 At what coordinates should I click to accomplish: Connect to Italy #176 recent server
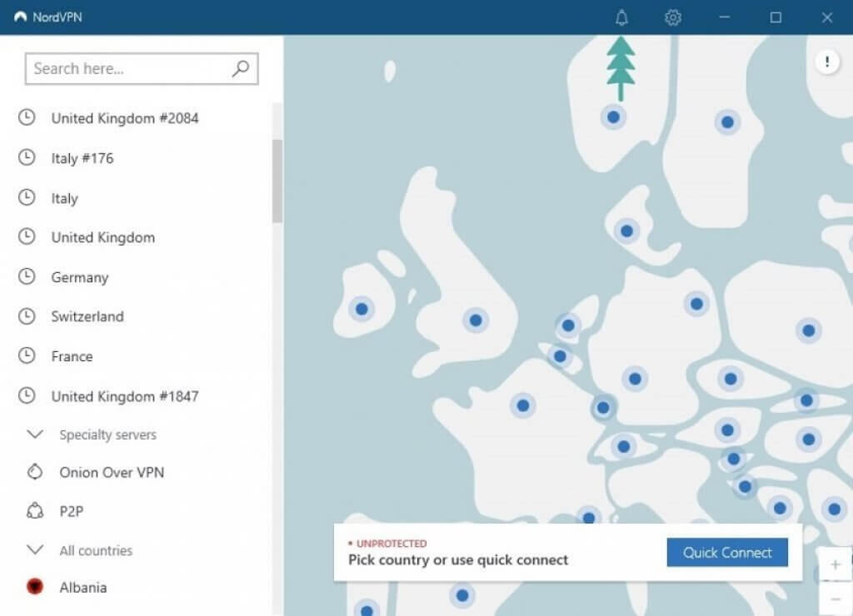pyautogui.click(x=82, y=158)
